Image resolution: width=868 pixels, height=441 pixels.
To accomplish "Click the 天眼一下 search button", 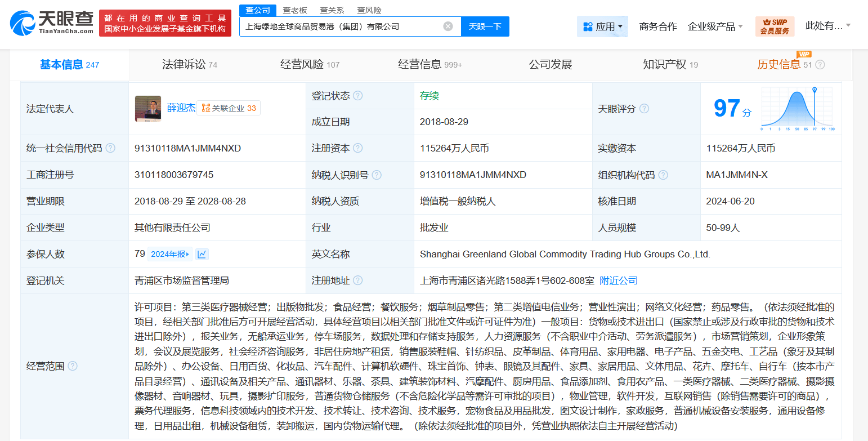I will [x=485, y=26].
